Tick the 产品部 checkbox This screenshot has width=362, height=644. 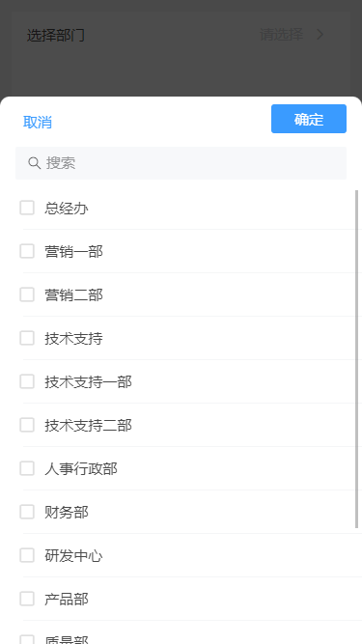[x=27, y=599]
